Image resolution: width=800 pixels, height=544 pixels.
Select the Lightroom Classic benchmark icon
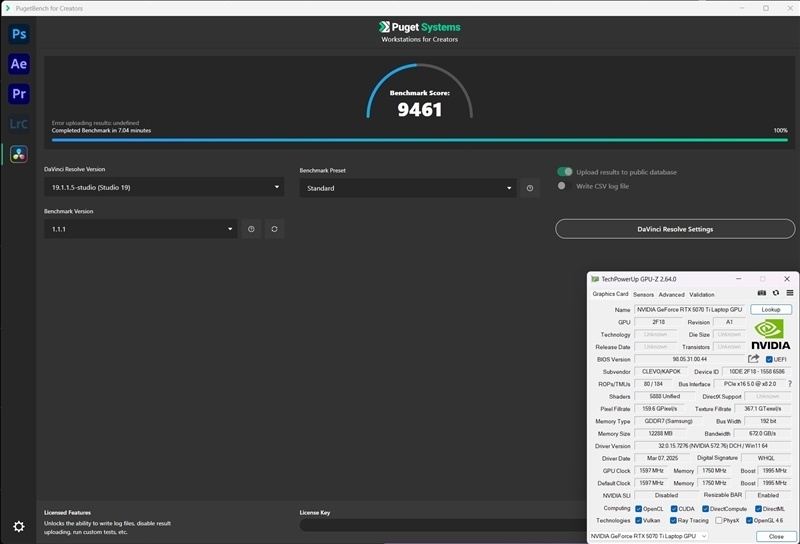pyautogui.click(x=19, y=124)
